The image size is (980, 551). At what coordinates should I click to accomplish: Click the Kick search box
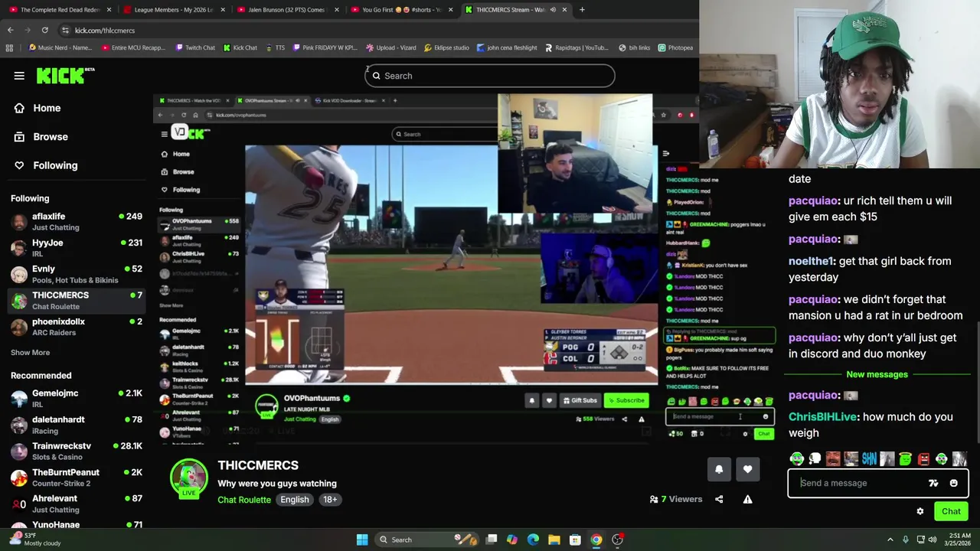coord(490,76)
